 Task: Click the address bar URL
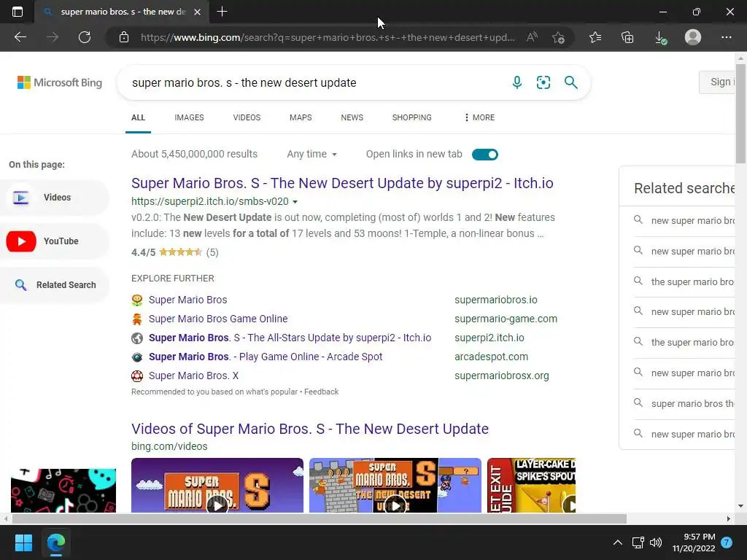point(328,37)
